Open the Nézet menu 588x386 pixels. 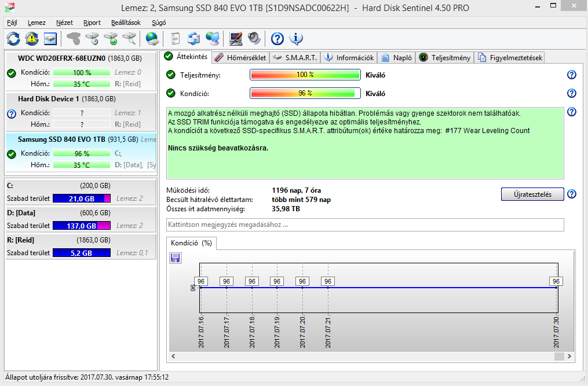tap(64, 23)
